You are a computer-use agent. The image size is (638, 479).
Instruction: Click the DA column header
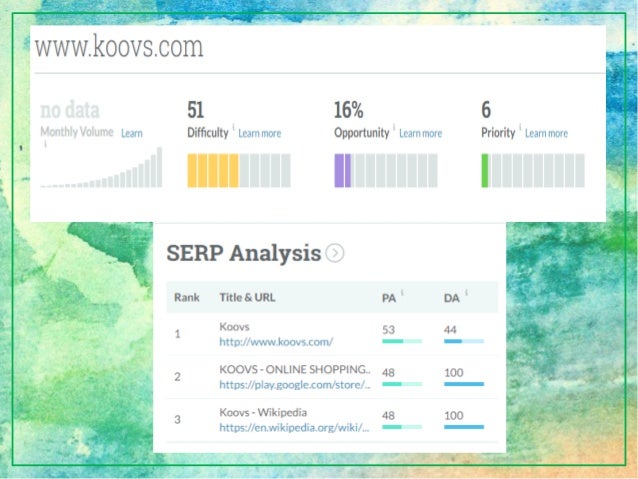pyautogui.click(x=451, y=298)
